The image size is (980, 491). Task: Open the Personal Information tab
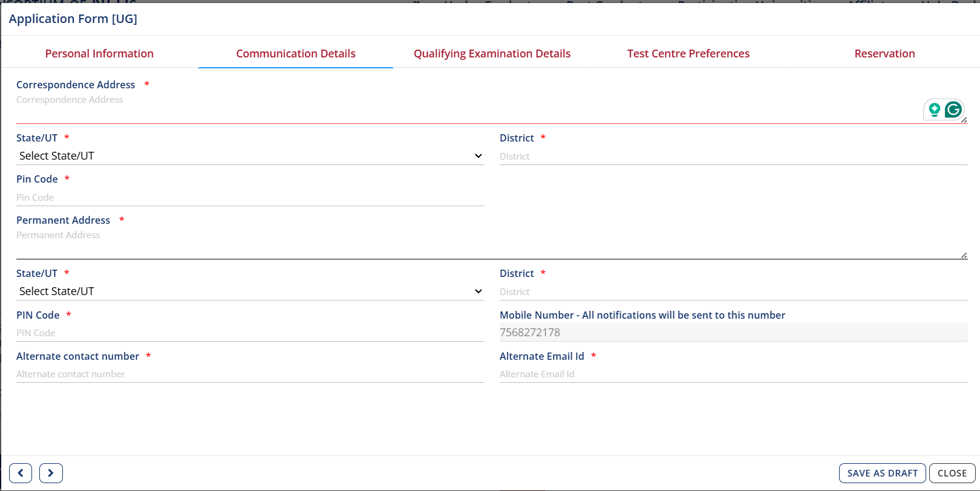coord(99,53)
